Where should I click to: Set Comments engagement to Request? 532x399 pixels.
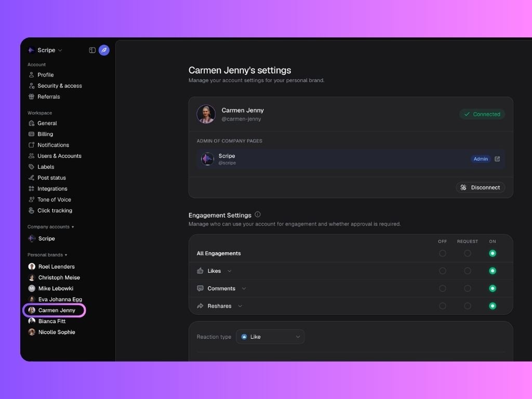(x=468, y=288)
